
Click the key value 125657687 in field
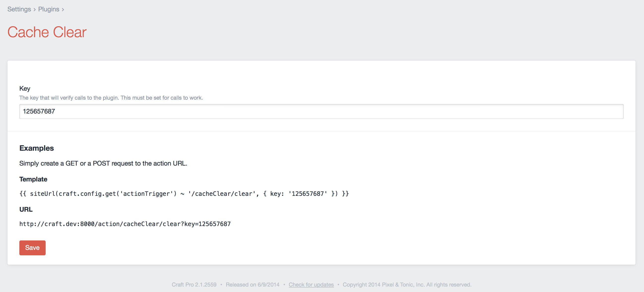(x=39, y=111)
